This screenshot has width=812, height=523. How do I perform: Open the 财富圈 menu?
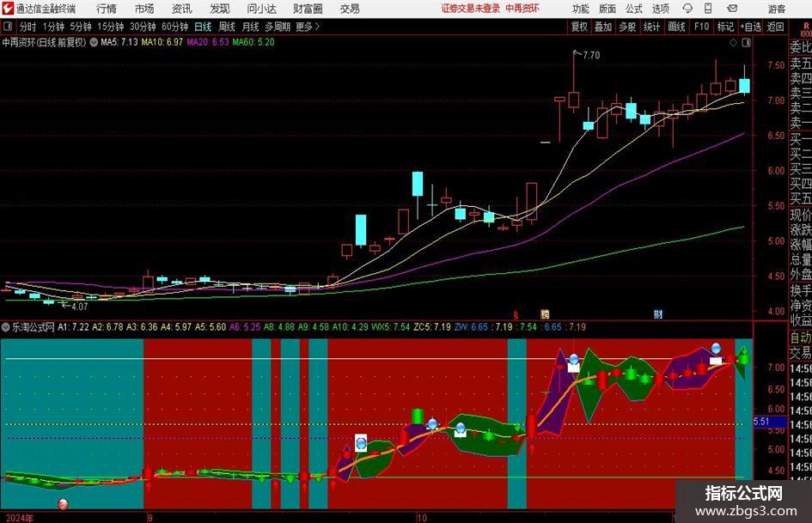pos(308,9)
